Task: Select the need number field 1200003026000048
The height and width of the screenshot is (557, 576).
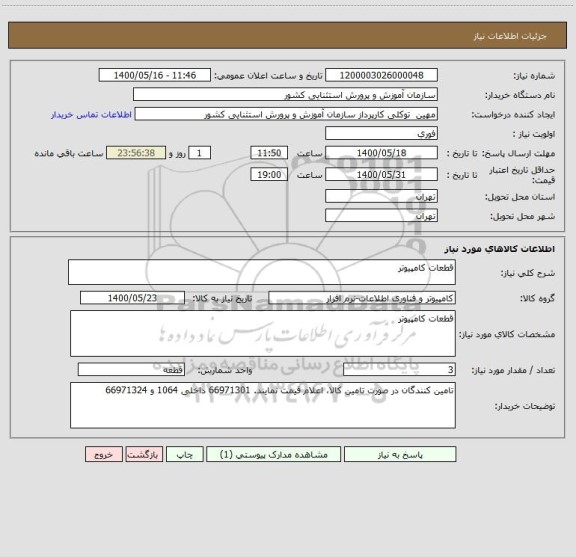Action: click(381, 75)
